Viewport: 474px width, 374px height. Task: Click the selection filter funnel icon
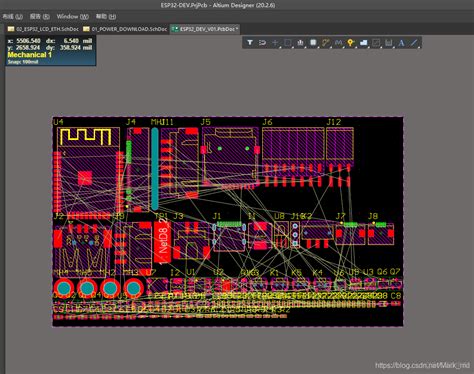click(x=250, y=43)
